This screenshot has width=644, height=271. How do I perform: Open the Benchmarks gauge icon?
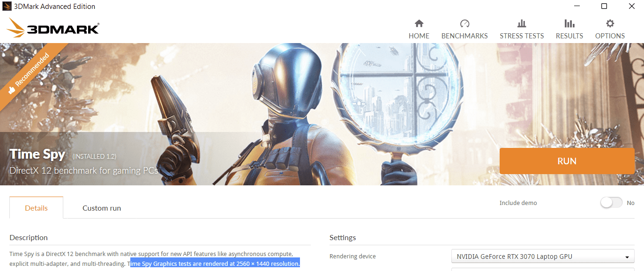(x=464, y=23)
